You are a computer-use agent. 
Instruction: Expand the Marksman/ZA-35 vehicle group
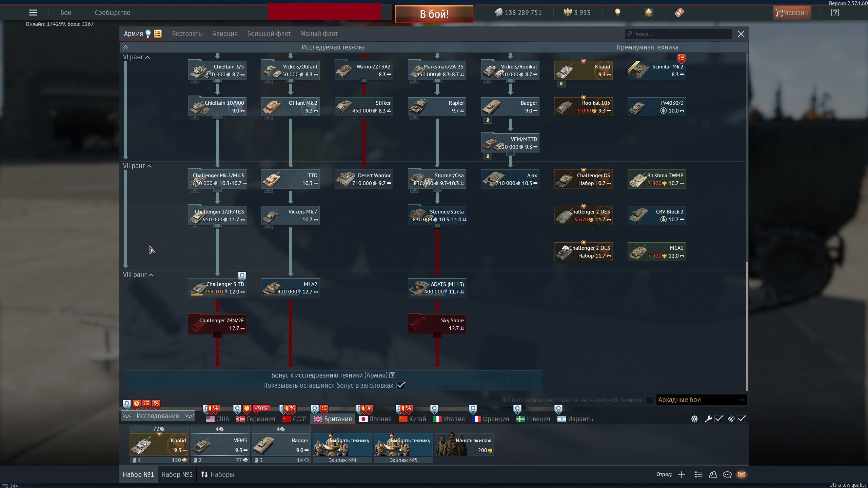click(x=437, y=81)
